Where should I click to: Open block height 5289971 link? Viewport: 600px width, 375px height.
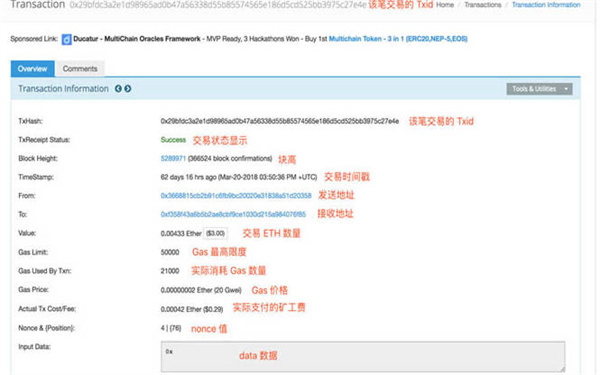173,158
